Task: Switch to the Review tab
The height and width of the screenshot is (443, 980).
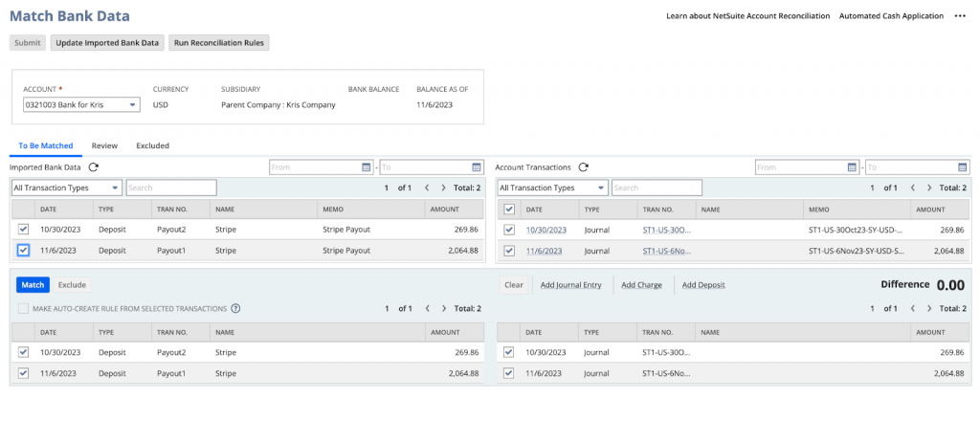Action: tap(104, 145)
